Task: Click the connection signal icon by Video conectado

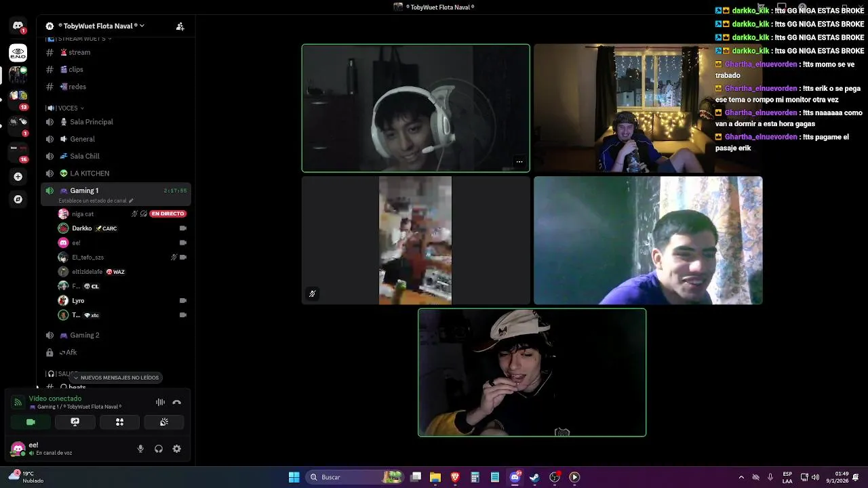Action: [x=18, y=403]
